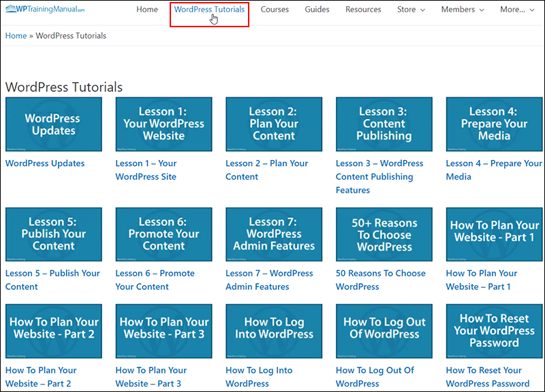Click the More... menu label

coord(513,10)
